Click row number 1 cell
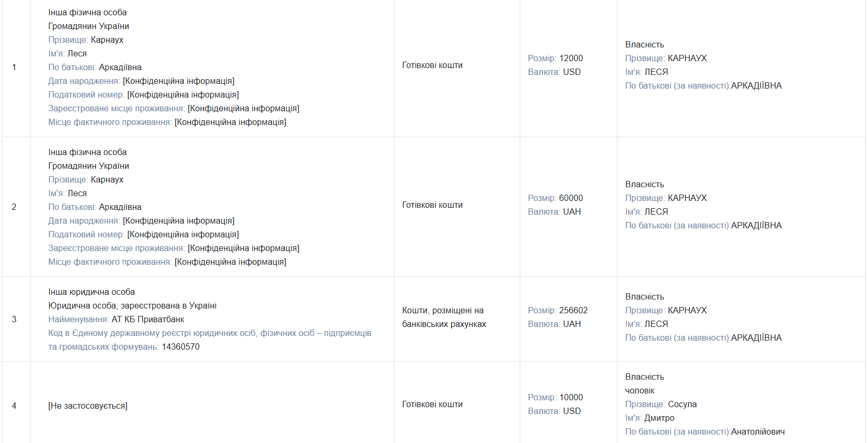 [16, 68]
